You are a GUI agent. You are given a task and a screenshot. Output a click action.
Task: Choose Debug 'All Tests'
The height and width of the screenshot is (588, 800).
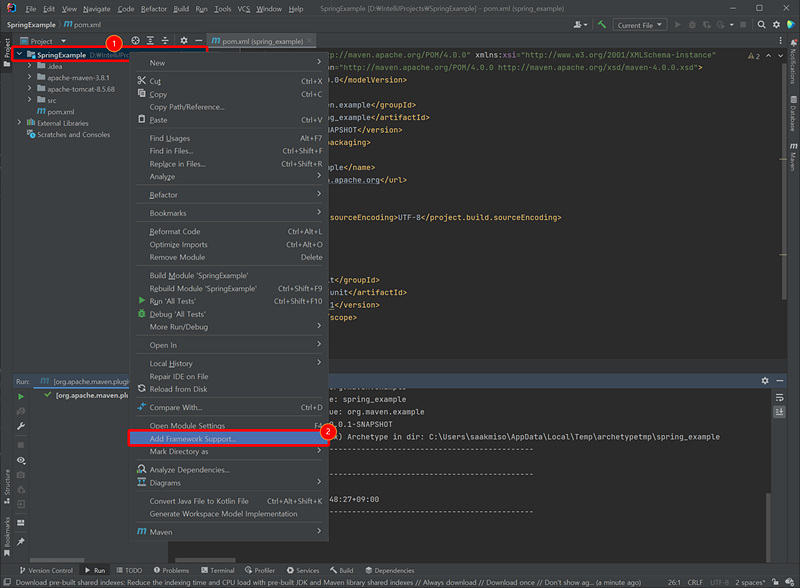tap(229, 314)
